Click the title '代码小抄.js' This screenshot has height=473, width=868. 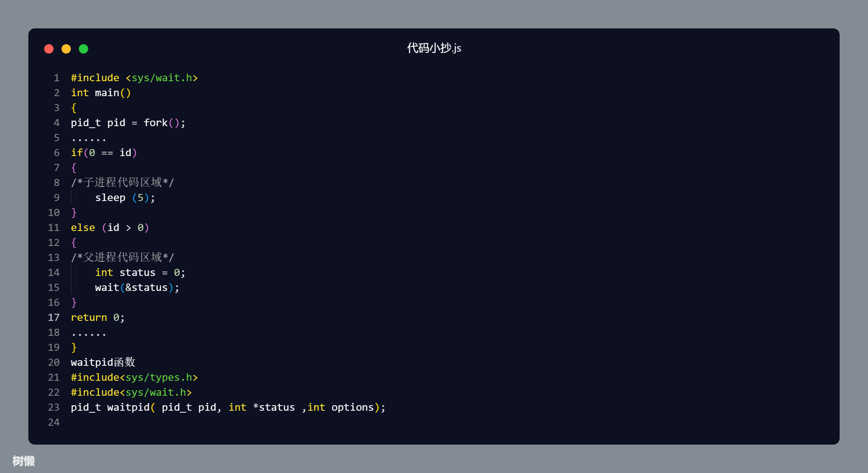pyautogui.click(x=434, y=48)
